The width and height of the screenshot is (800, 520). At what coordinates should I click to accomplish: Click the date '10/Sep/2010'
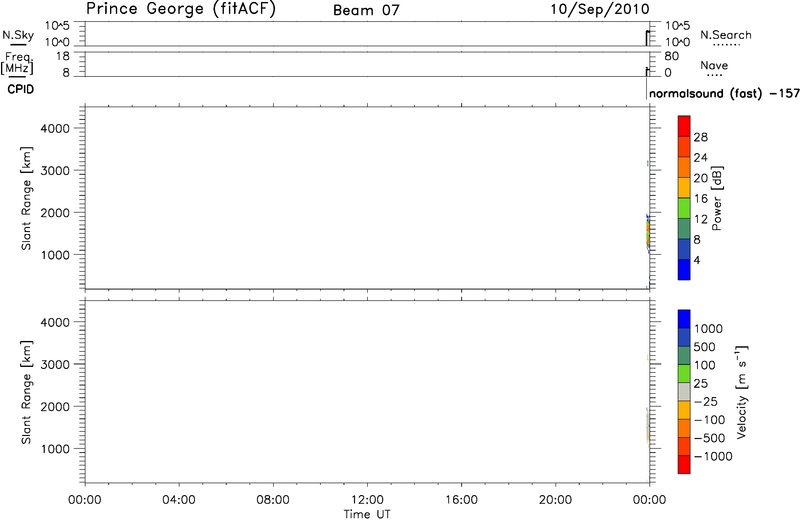click(x=600, y=9)
